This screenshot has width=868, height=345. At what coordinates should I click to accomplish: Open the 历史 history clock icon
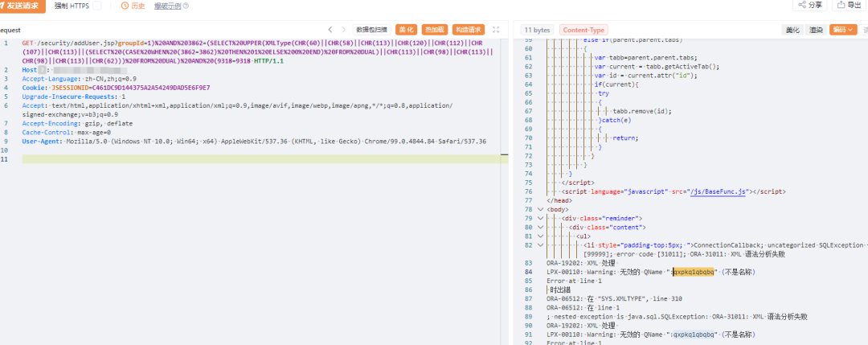coord(125,6)
